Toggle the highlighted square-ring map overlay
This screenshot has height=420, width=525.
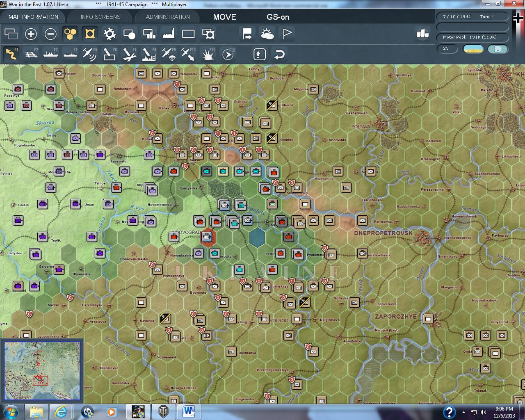[90, 34]
